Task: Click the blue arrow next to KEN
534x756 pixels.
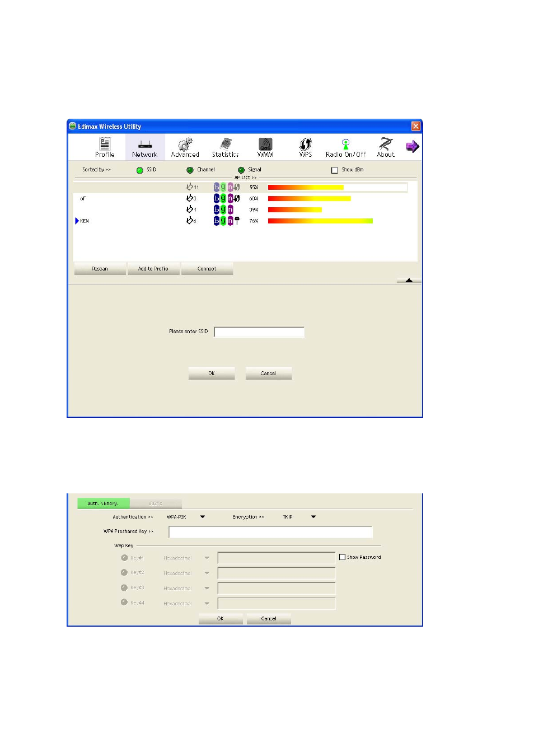Action: 77,221
